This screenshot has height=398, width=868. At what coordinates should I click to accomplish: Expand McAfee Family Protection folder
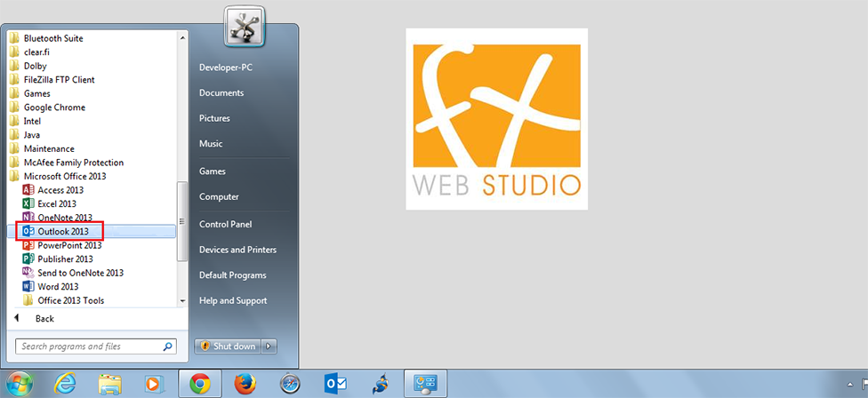pyautogui.click(x=67, y=163)
